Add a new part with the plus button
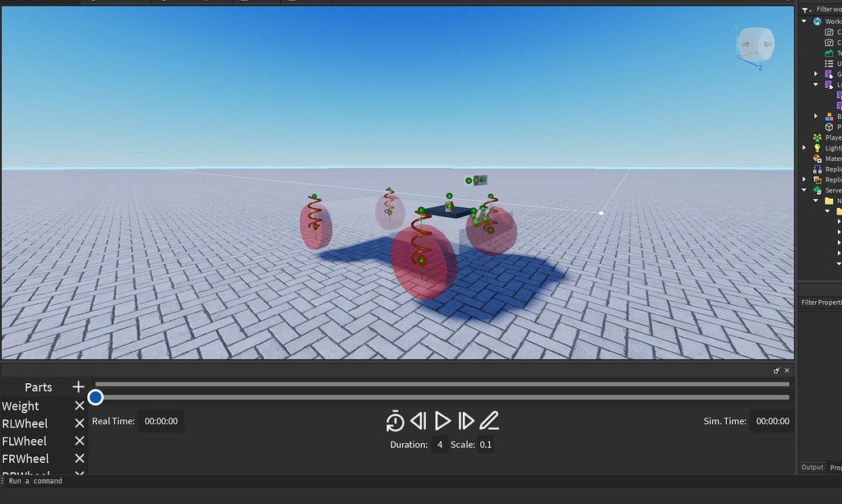 coord(78,386)
